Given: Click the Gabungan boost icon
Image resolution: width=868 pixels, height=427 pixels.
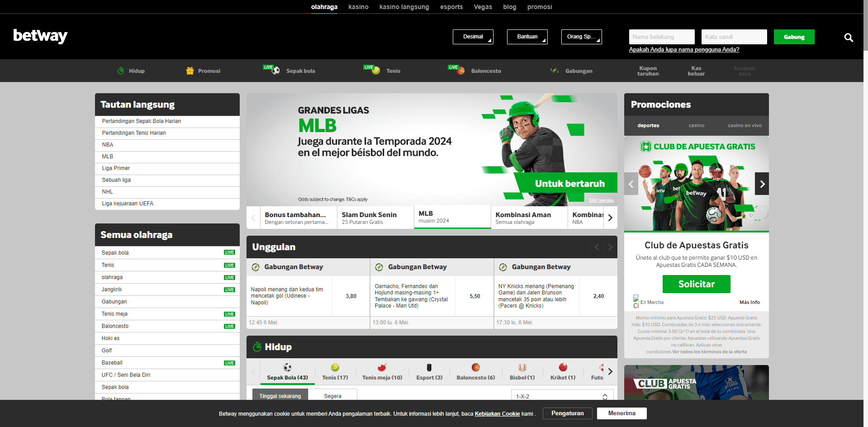Looking at the screenshot, I should (x=554, y=71).
